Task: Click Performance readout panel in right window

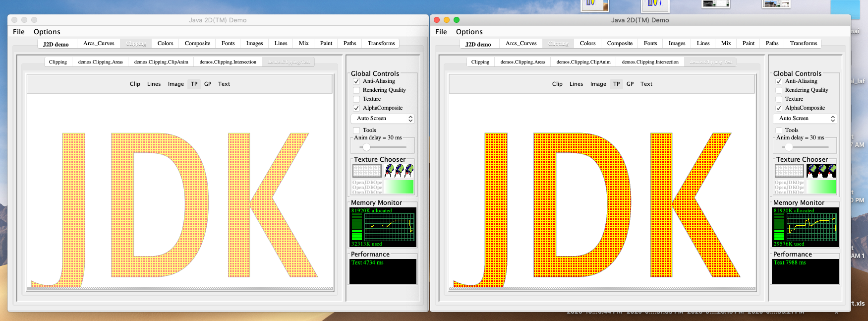Action: pyautogui.click(x=806, y=271)
